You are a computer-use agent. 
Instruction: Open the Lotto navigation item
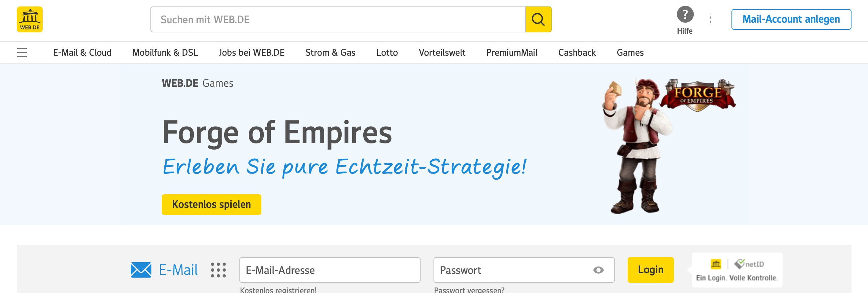pyautogui.click(x=387, y=52)
